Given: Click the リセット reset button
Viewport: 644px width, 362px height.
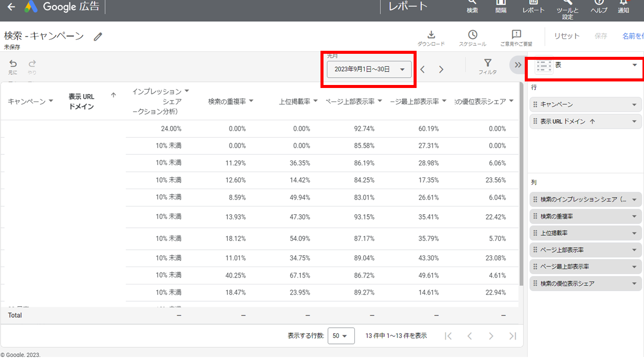Looking at the screenshot, I should [567, 36].
